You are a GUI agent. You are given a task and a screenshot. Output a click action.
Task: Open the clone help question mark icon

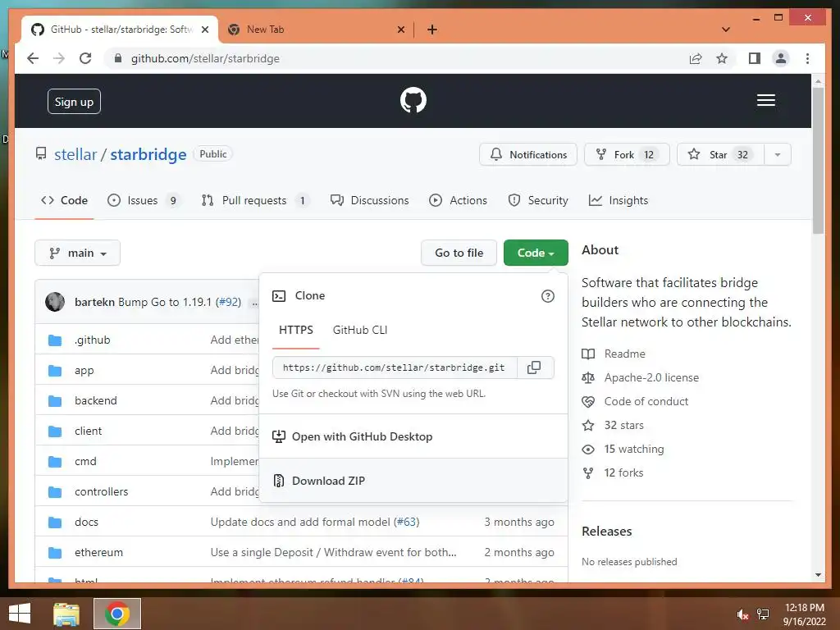547,296
